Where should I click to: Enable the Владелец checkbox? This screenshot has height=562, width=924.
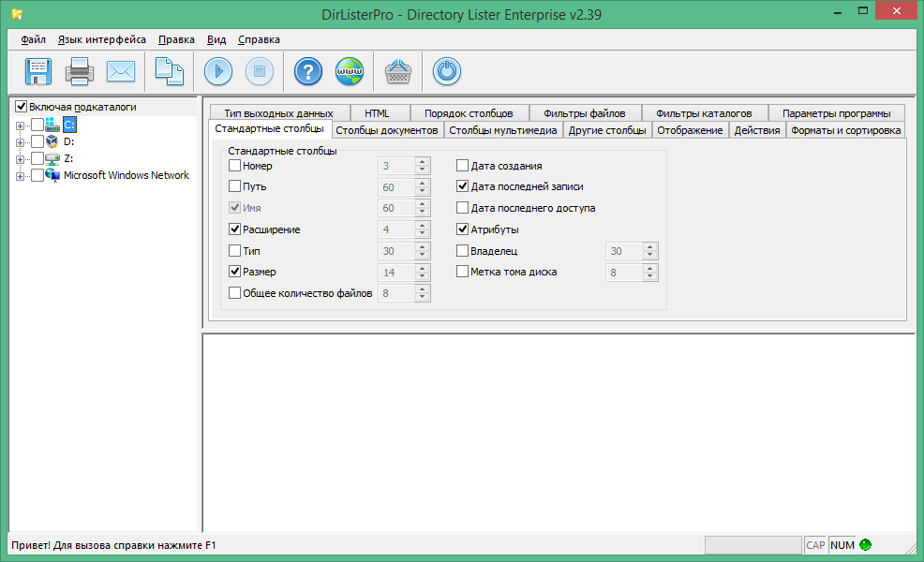point(463,250)
